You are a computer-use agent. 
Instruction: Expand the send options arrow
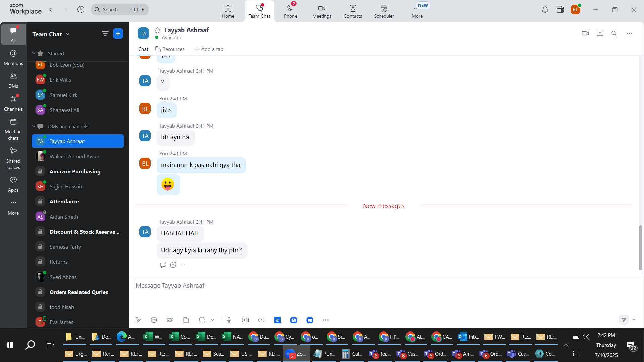pyautogui.click(x=634, y=320)
